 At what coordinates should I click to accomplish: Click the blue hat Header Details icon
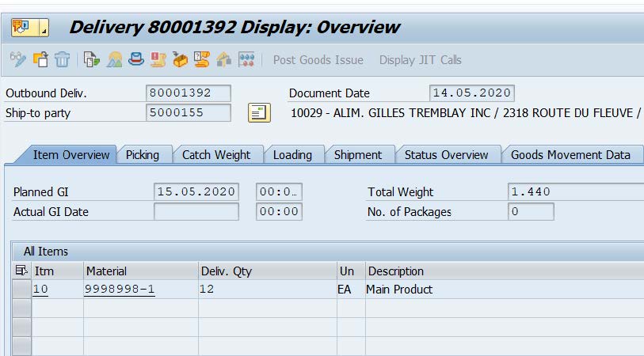click(136, 60)
